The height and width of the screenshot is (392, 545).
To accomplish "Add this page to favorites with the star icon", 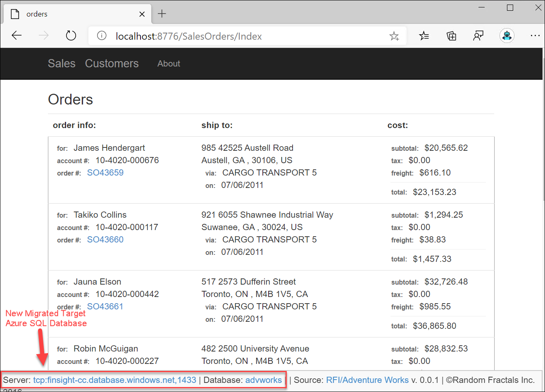I will pyautogui.click(x=394, y=36).
